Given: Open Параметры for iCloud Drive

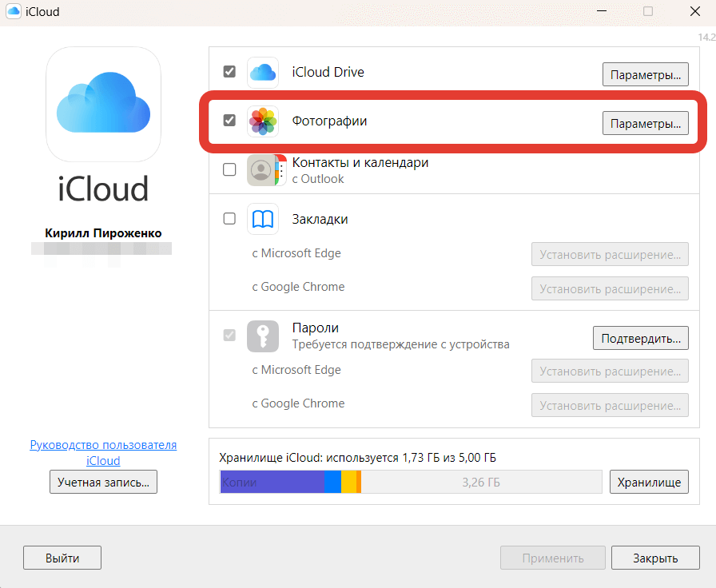Looking at the screenshot, I should pos(645,74).
